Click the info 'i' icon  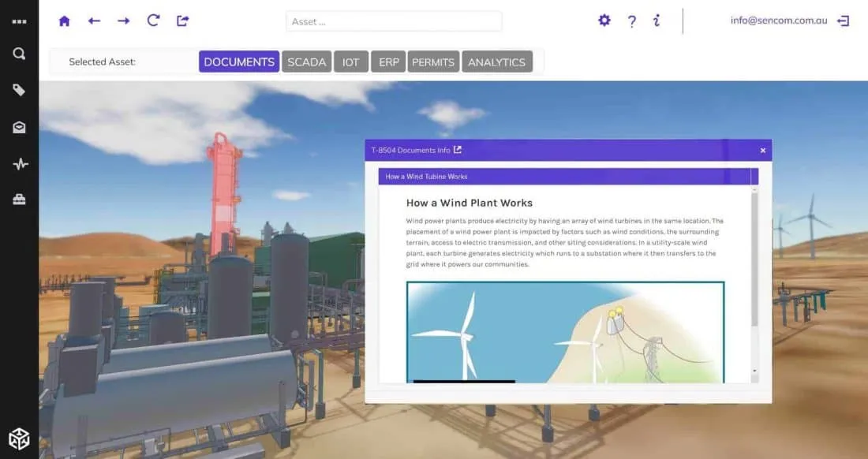coord(657,21)
